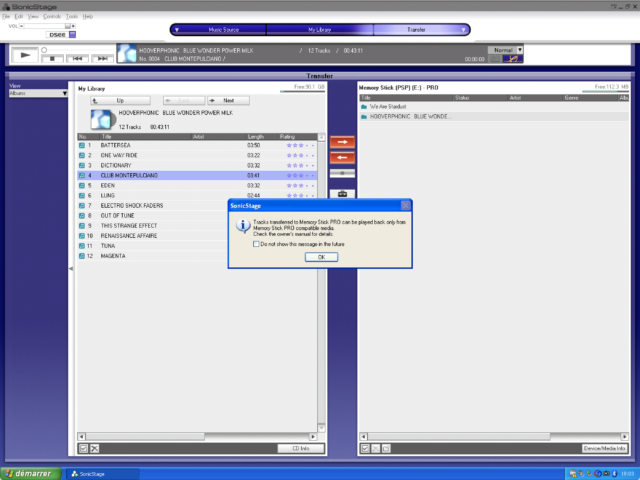This screenshot has width=640, height=480.
Task: Close the SonicStage dialog with X
Action: coord(405,205)
